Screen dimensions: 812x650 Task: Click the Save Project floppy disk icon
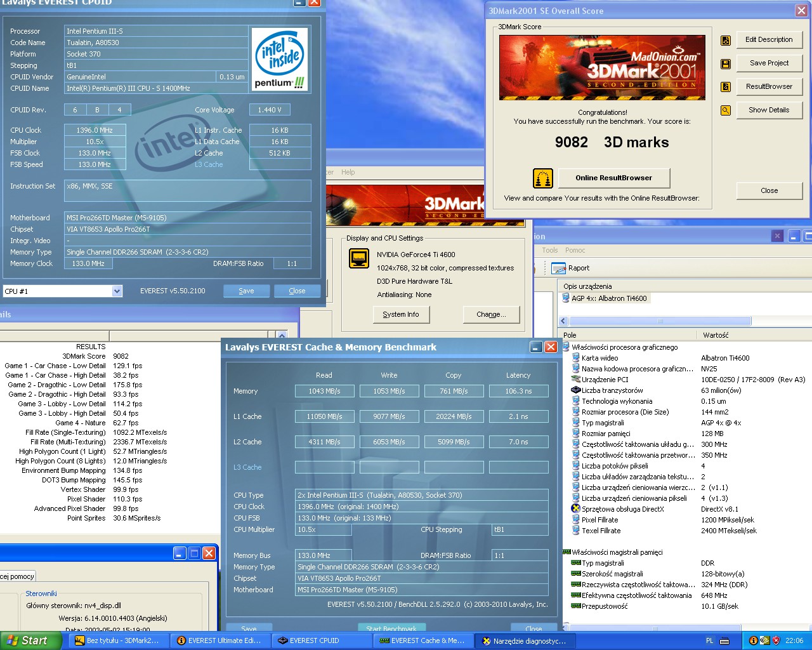(726, 64)
